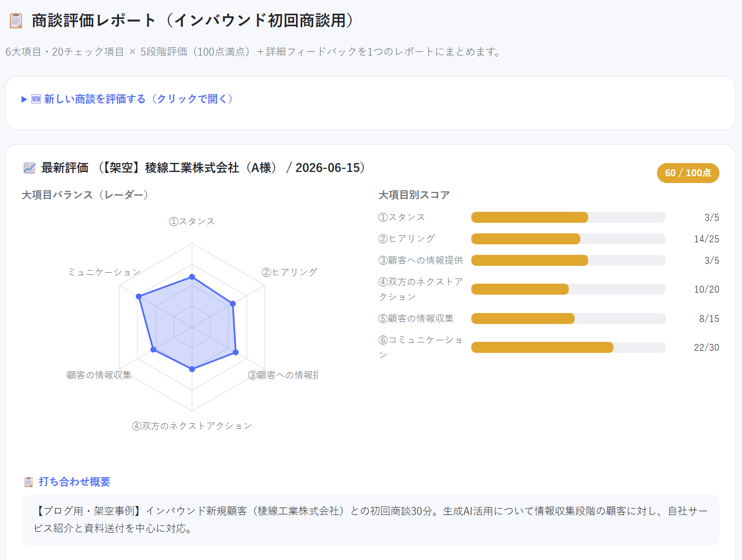Click the 22/30 score value
The width and height of the screenshot is (742, 560).
coord(706,348)
